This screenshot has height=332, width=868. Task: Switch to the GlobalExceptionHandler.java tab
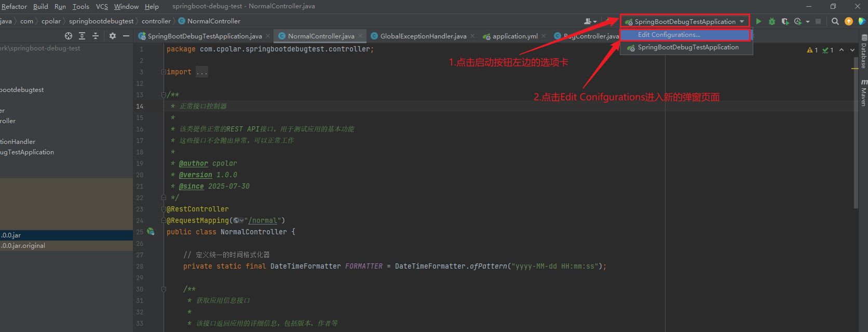[x=423, y=36]
